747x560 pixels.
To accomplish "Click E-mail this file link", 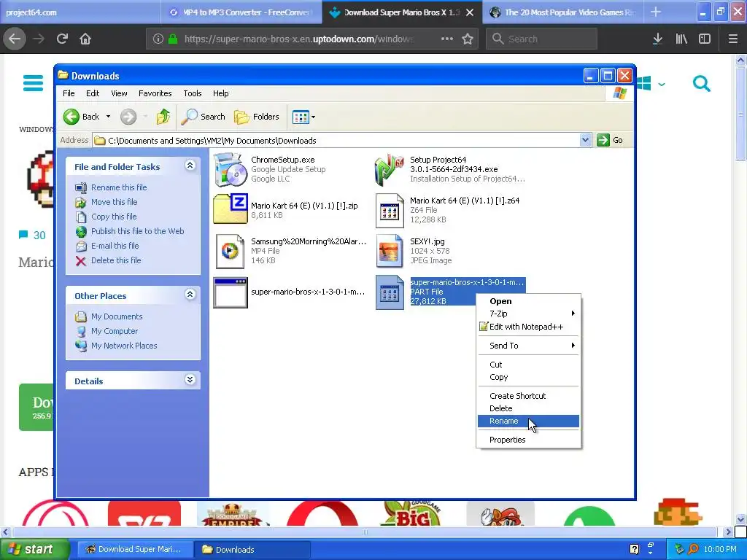I will (x=115, y=246).
